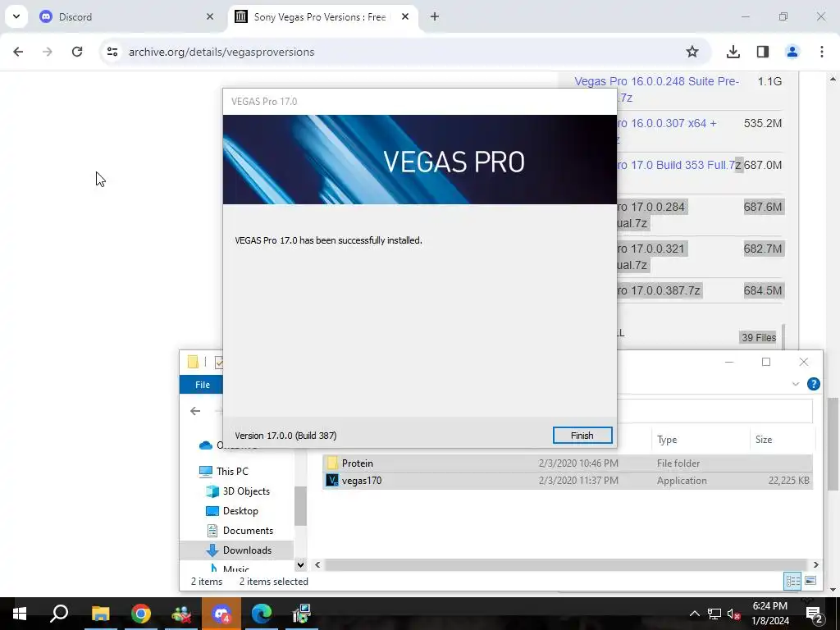Toggle Chrome side panel
The image size is (840, 630).
762,52
